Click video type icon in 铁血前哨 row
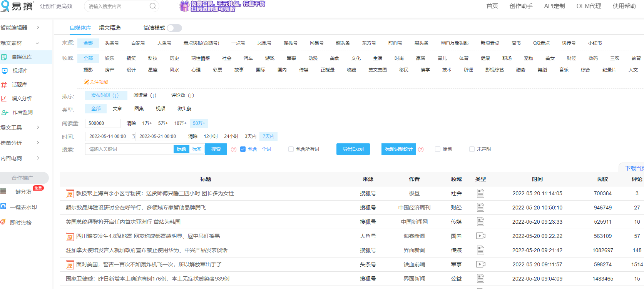Viewport: 644px width, 289px height. 481,264
